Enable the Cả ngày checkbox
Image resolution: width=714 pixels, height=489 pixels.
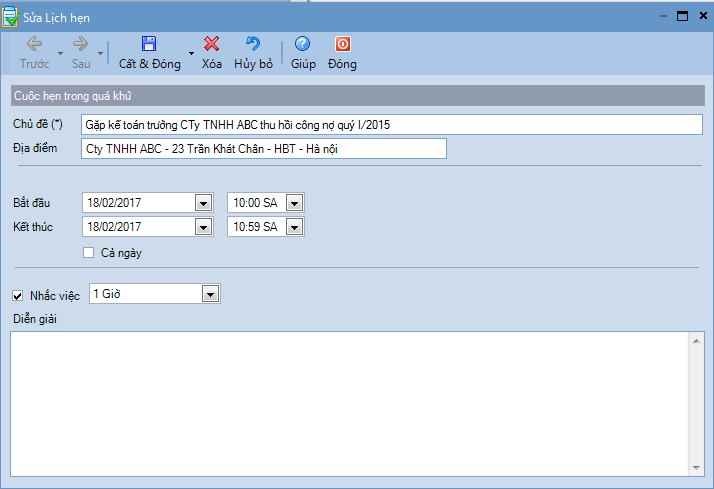(89, 253)
